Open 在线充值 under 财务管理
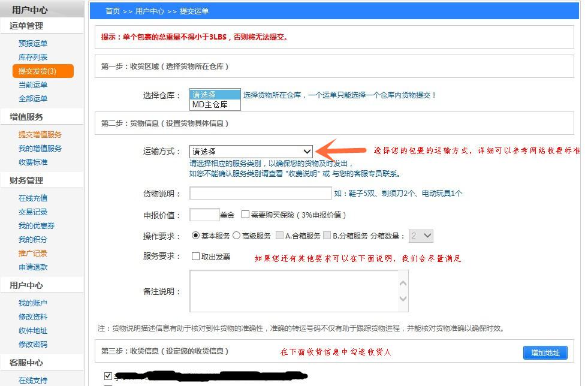Image resolution: width=588 pixels, height=386 pixels. 33,198
